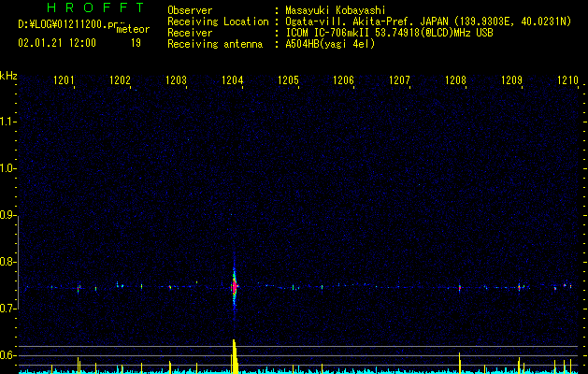Click the A504HB antenna value
Viewport: 588px width, 374px height.
point(330,44)
